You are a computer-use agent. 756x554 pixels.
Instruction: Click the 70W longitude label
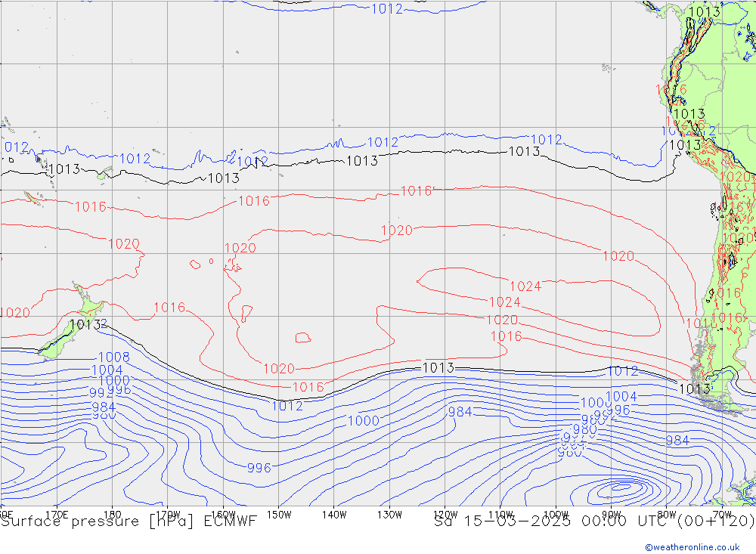pyautogui.click(x=722, y=515)
